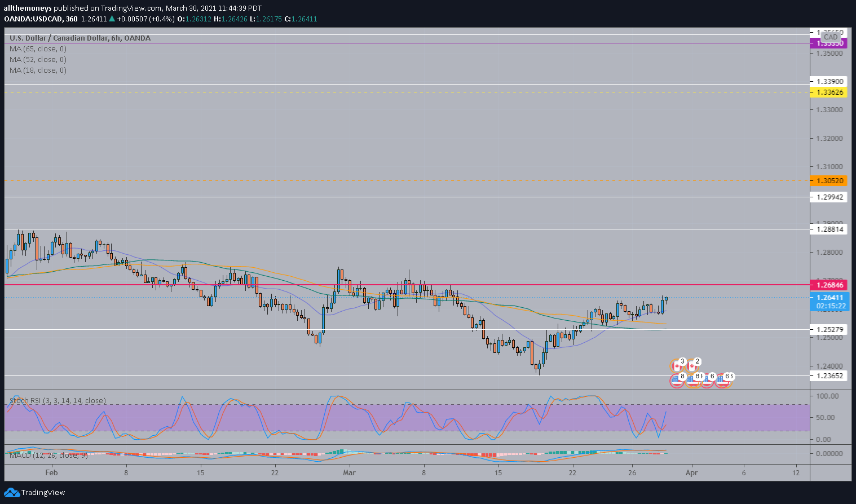Click the 1.28814 horizontal line label
Image resolution: width=856 pixels, height=504 pixels.
(829, 229)
